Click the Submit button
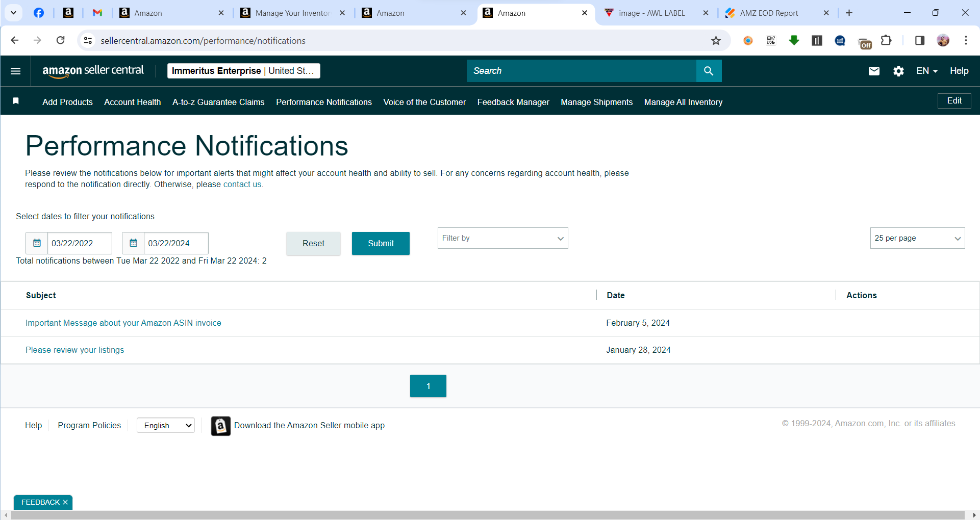The height and width of the screenshot is (520, 980). tap(381, 243)
